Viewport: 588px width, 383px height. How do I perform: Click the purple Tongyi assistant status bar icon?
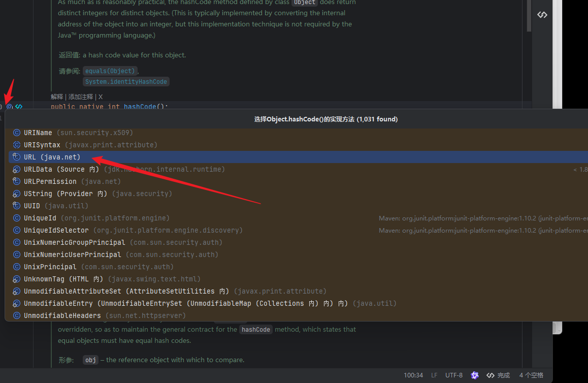pos(475,375)
